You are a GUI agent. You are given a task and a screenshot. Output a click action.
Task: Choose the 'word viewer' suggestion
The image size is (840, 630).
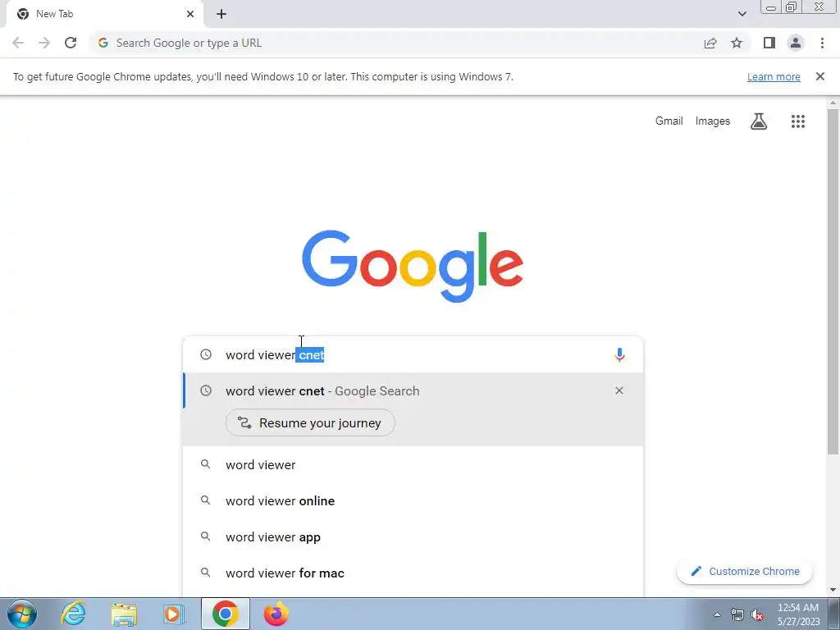(413, 464)
